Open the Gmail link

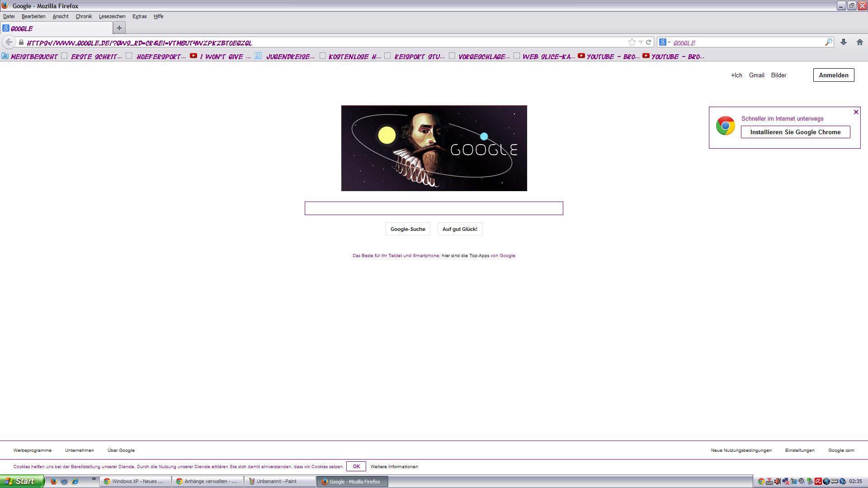(756, 75)
